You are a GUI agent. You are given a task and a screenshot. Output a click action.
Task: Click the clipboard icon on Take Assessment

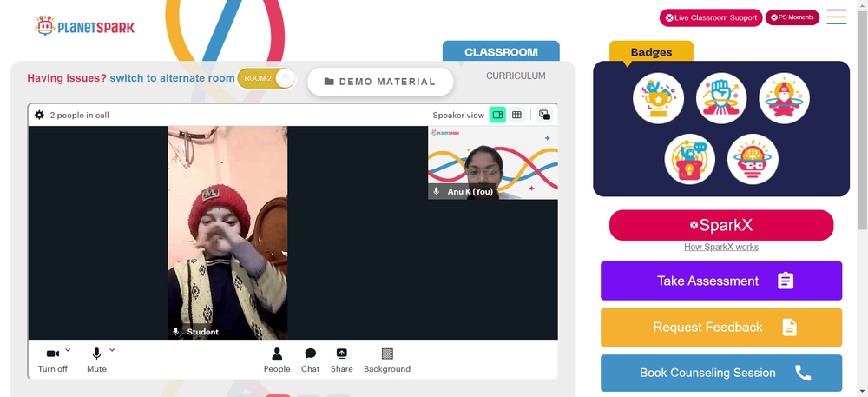(x=786, y=281)
